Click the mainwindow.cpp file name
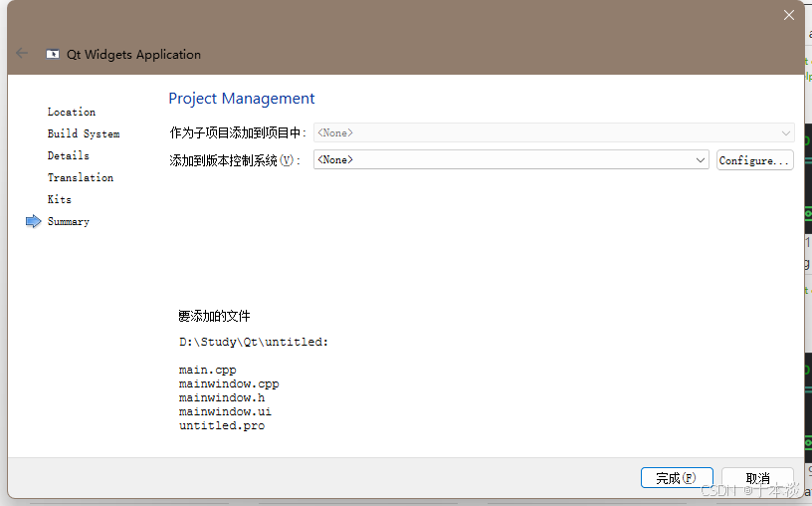 [229, 383]
